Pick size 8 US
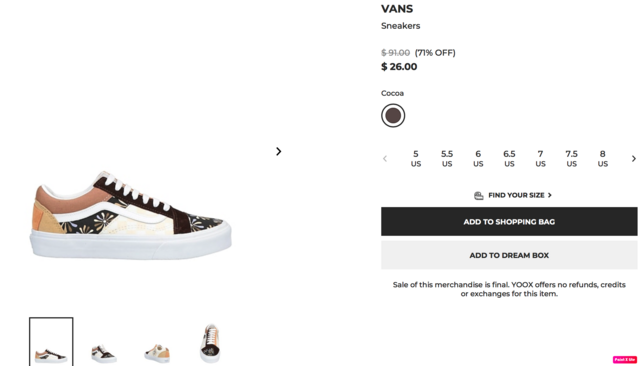The width and height of the screenshot is (640, 366). coord(602,159)
